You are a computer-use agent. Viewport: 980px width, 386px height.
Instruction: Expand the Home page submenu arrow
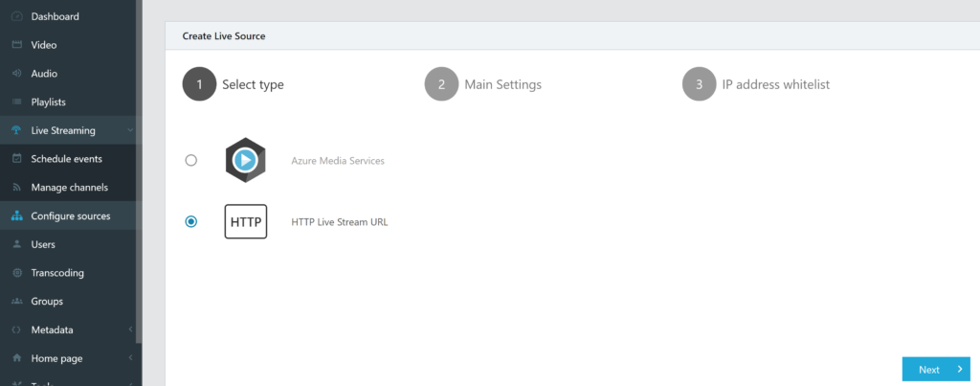pyautogui.click(x=130, y=358)
